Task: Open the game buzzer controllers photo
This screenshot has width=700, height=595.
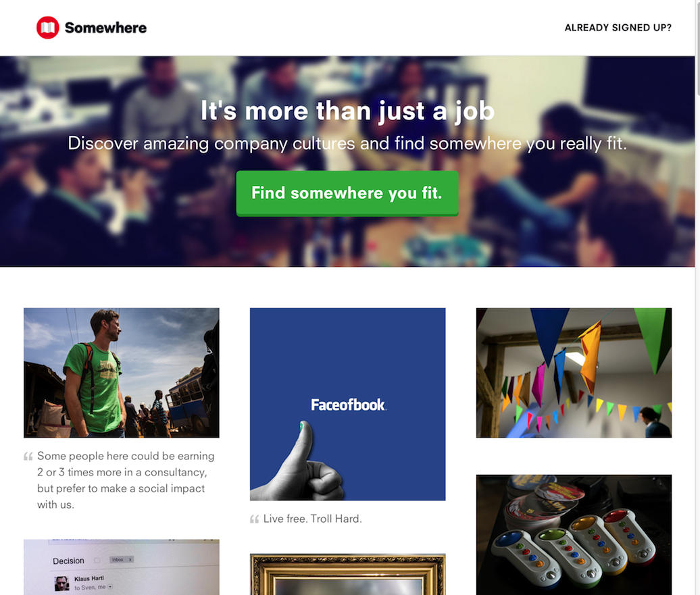Action: pyautogui.click(x=574, y=535)
